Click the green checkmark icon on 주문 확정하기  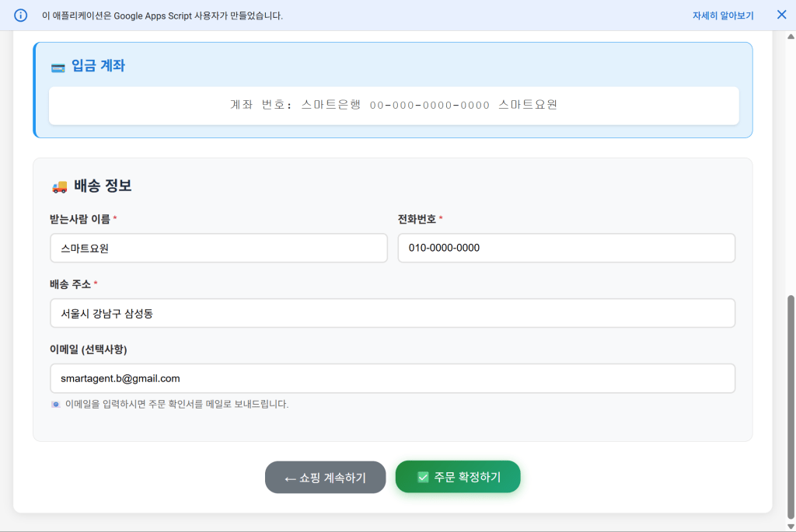tap(423, 477)
